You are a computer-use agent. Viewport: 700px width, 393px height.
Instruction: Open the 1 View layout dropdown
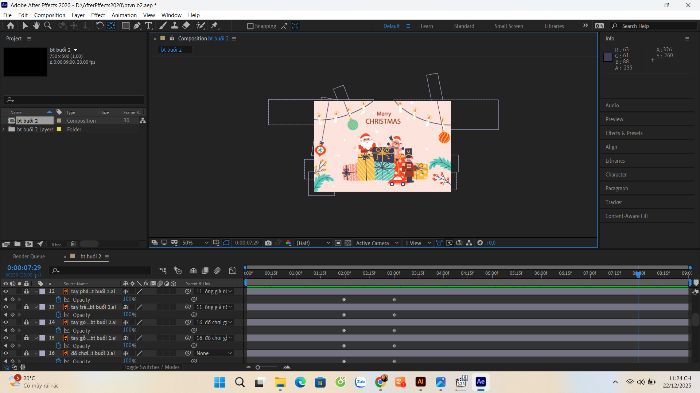coord(418,243)
